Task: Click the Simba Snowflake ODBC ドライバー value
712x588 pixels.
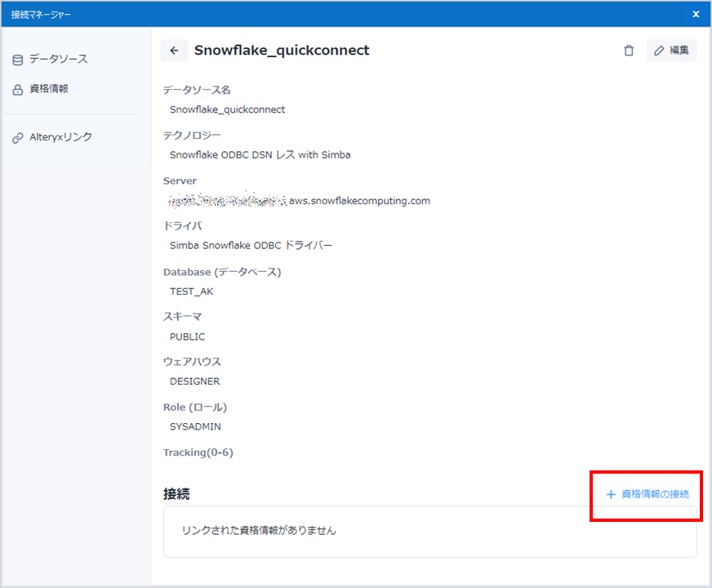Action: [251, 245]
